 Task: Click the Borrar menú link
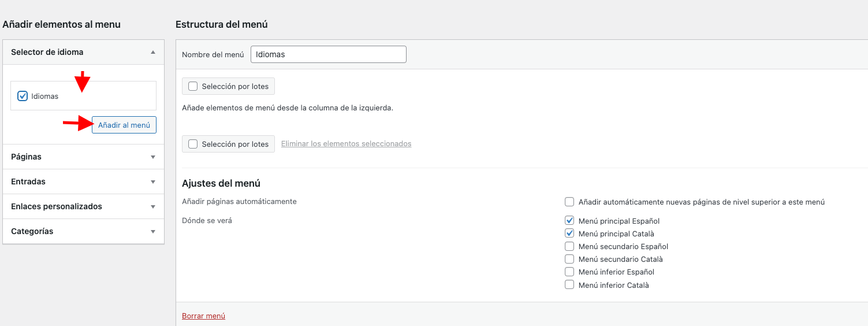pyautogui.click(x=203, y=316)
